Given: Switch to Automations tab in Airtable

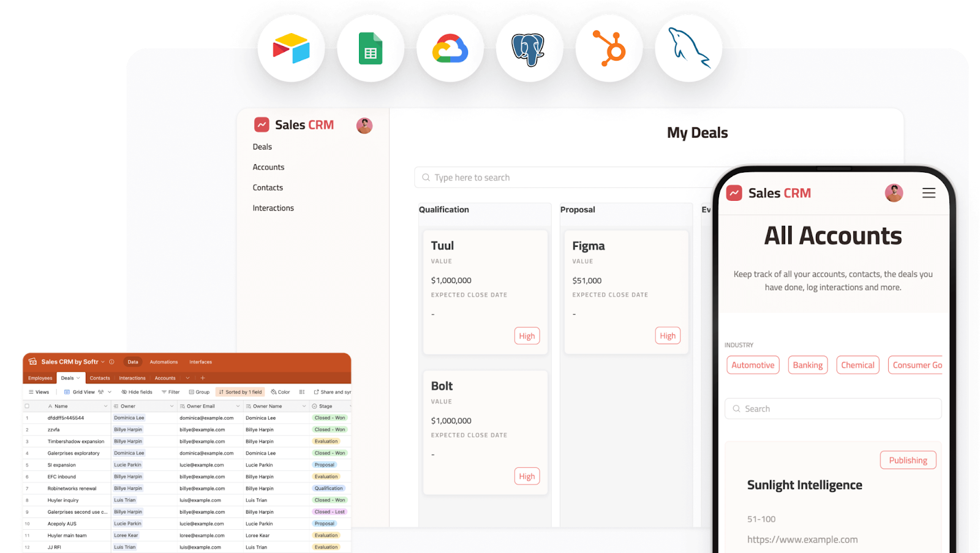Looking at the screenshot, I should (164, 362).
